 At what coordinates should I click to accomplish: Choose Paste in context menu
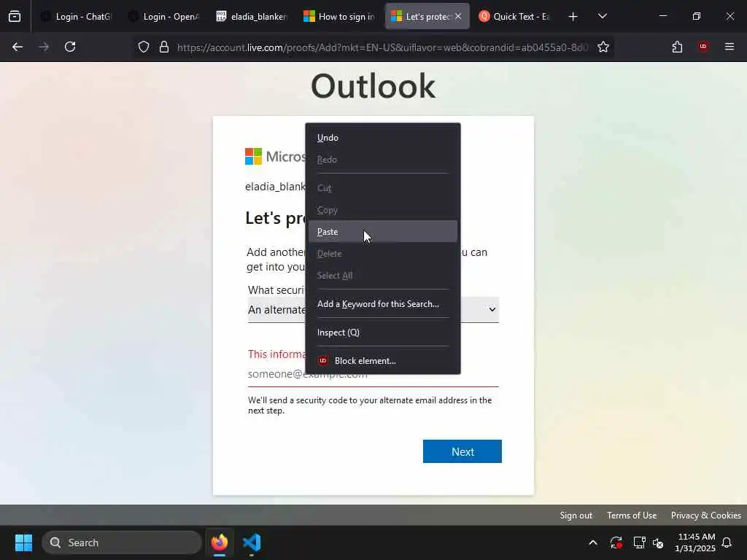pos(382,231)
